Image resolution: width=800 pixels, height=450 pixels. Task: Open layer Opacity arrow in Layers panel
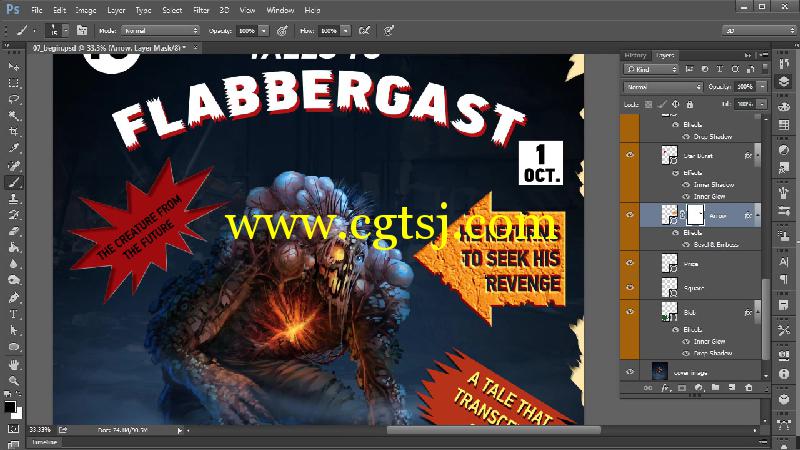[x=762, y=87]
